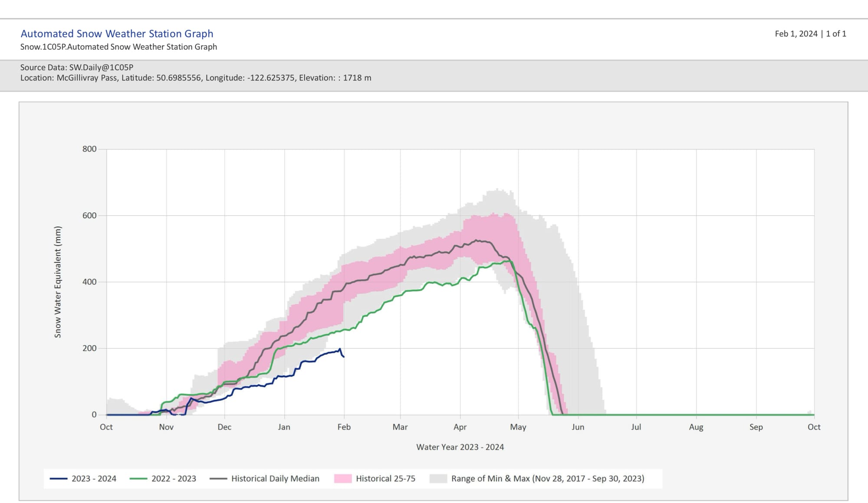This screenshot has width=868, height=503.
Task: Click the 600 value on the y-axis
Action: (x=89, y=215)
